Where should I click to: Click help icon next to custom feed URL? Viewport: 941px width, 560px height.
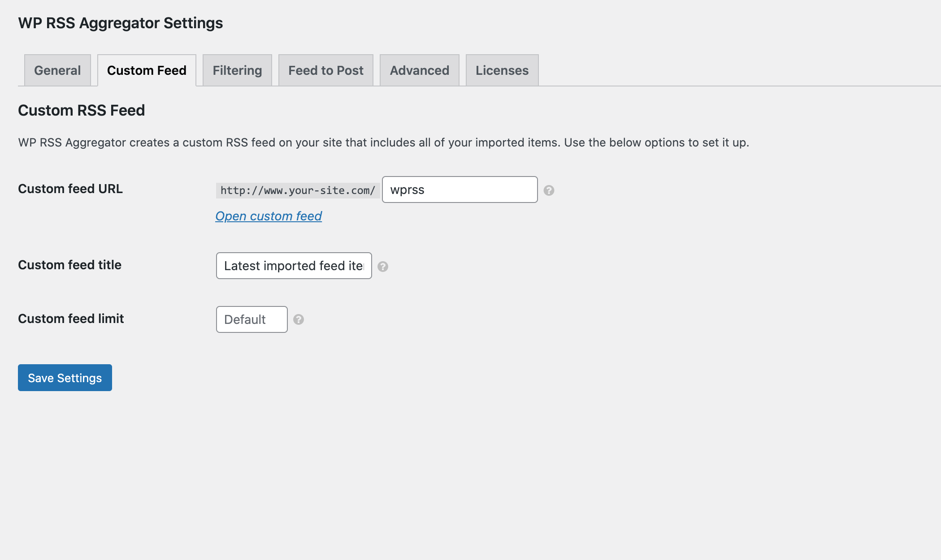pos(549,190)
